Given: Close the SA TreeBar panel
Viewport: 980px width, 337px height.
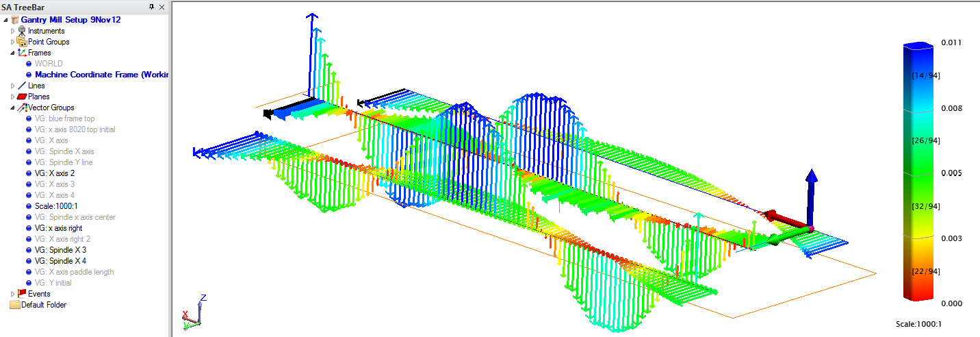Looking at the screenshot, I should point(162,7).
